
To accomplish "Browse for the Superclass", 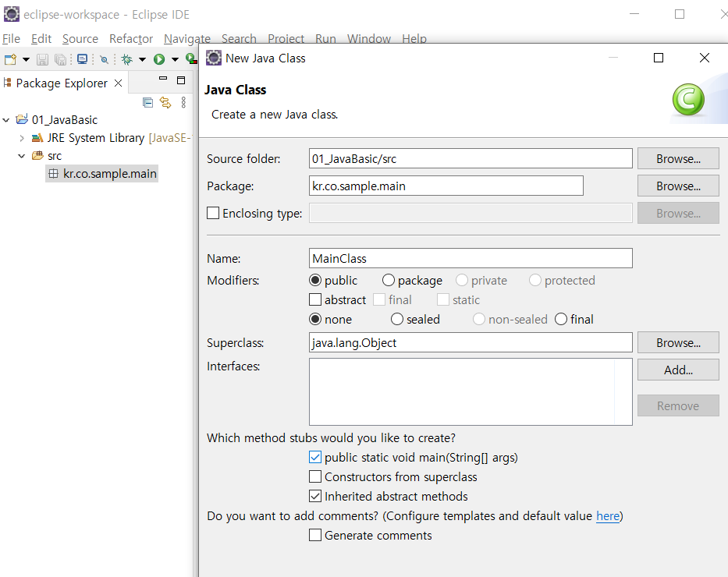I will point(678,342).
